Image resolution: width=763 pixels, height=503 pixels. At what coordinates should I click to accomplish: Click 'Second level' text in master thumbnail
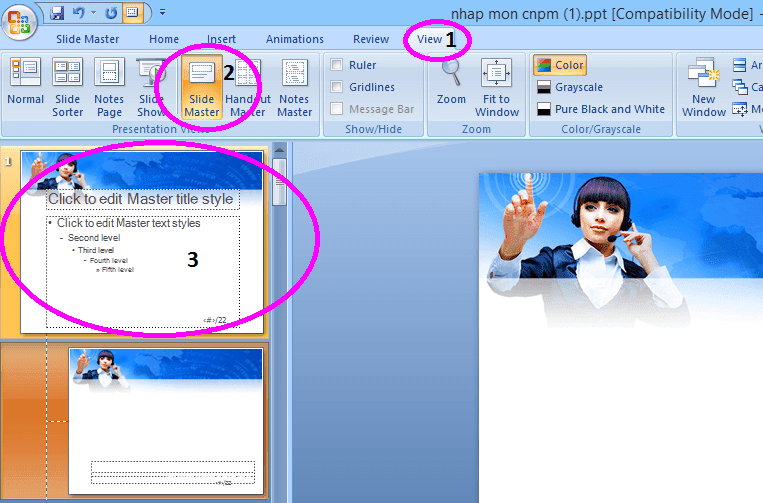tap(94, 238)
